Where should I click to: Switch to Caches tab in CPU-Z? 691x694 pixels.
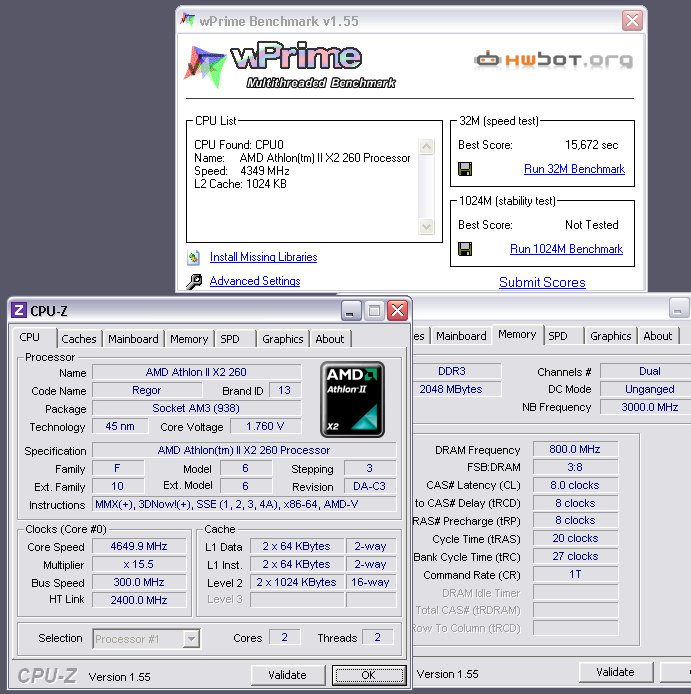pyautogui.click(x=79, y=339)
